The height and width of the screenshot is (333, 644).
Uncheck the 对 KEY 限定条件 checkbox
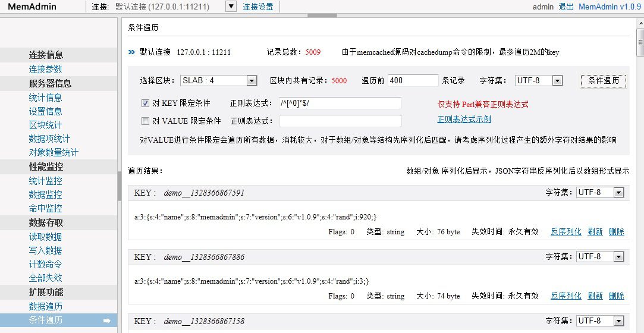(145, 103)
